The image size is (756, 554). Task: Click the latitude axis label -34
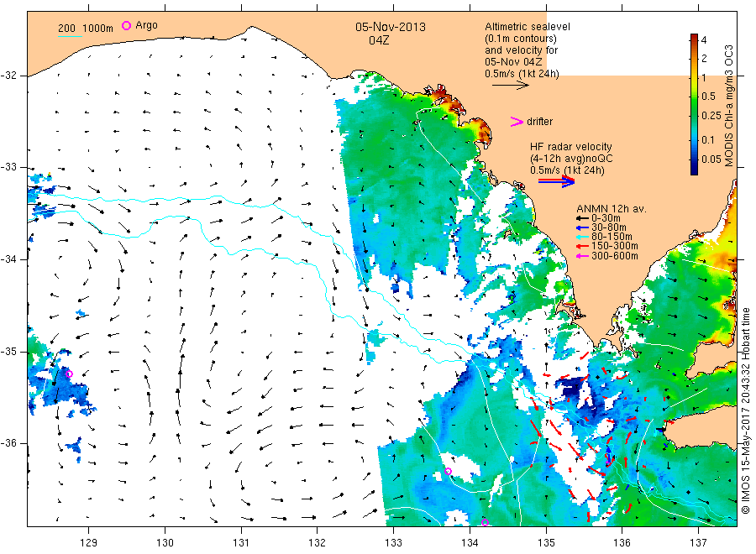tap(8, 259)
